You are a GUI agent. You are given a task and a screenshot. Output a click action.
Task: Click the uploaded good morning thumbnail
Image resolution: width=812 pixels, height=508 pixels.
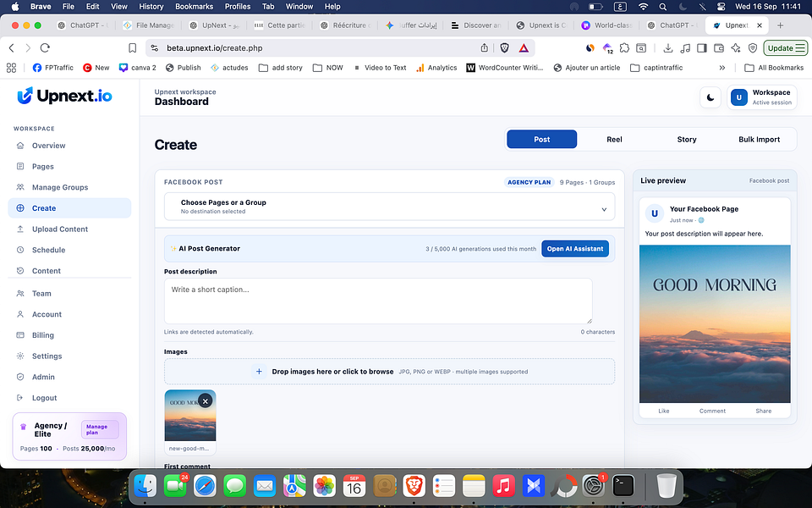(190, 416)
